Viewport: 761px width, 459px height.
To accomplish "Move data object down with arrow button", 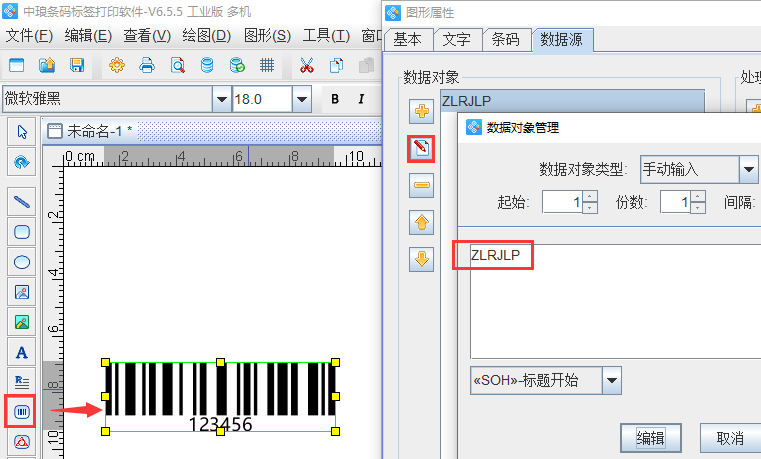I will coord(421,260).
